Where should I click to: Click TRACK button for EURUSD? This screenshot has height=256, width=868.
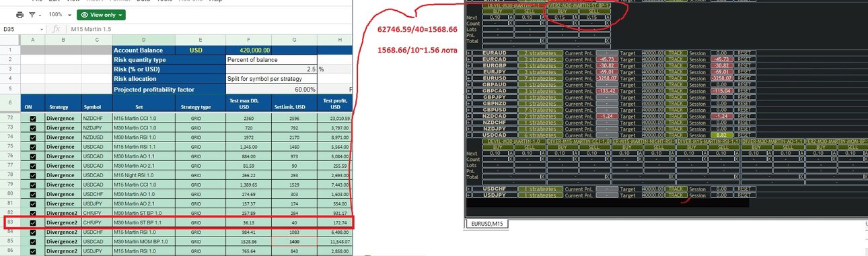[676, 77]
